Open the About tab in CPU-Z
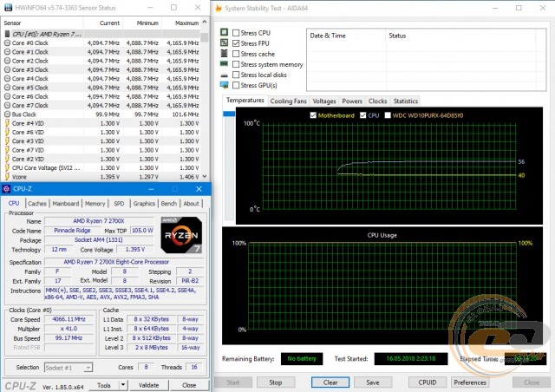 pos(191,204)
